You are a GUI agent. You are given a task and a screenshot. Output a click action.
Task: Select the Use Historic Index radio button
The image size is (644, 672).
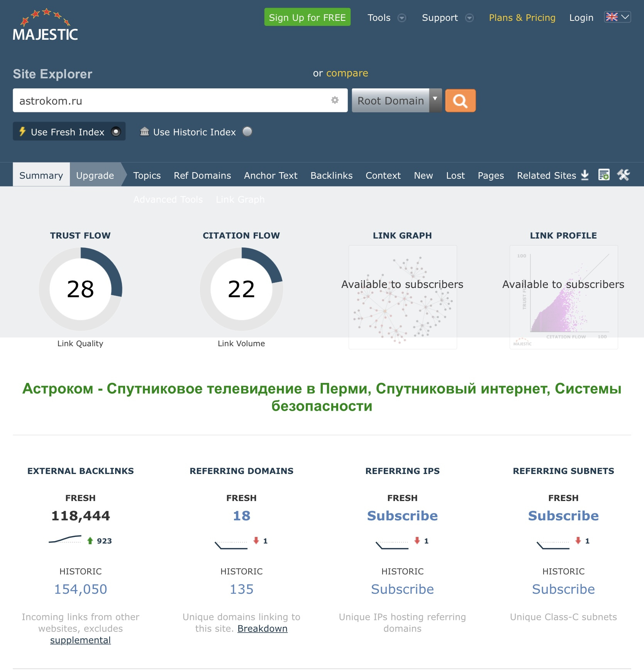247,132
